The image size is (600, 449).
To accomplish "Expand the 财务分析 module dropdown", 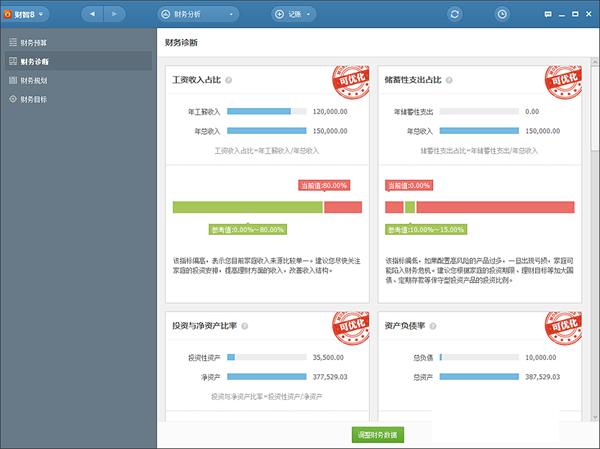I will point(198,15).
